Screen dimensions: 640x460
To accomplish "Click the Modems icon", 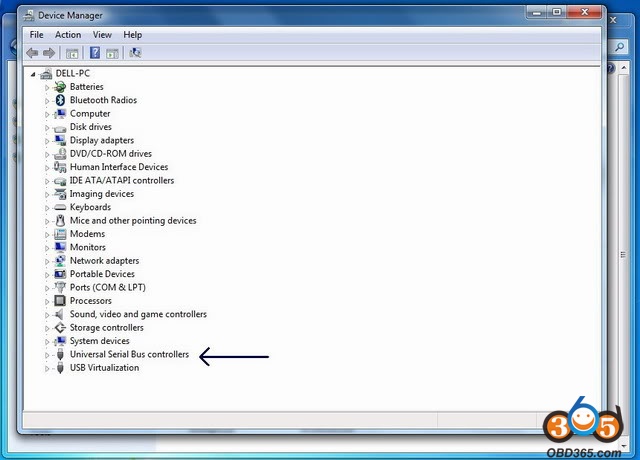I will point(60,234).
